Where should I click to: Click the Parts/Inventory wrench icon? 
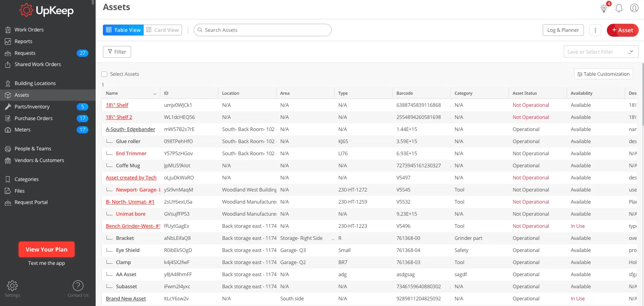click(x=8, y=107)
